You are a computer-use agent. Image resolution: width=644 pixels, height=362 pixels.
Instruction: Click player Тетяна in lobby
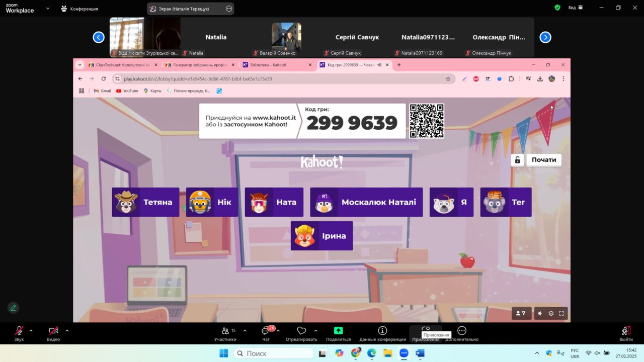click(x=145, y=202)
